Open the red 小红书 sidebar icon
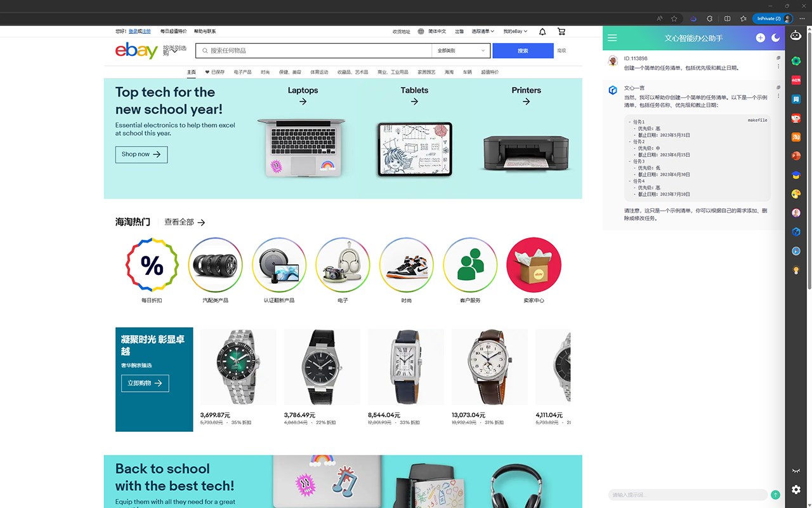 pos(796,80)
